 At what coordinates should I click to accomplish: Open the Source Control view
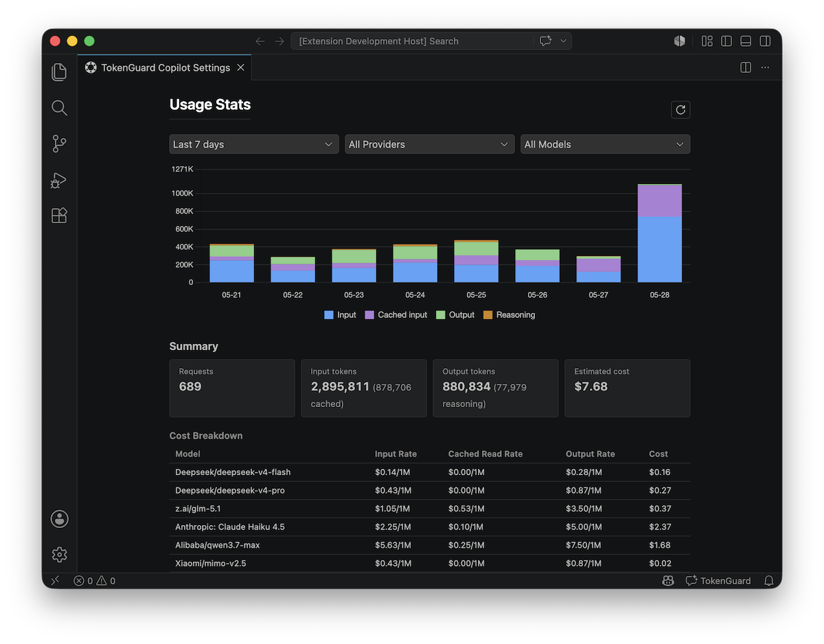tap(59, 143)
